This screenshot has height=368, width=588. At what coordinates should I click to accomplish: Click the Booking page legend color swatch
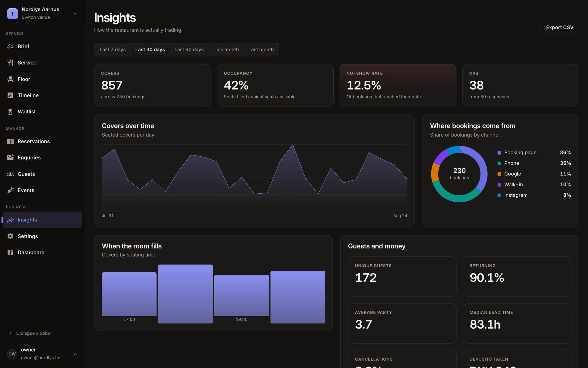click(499, 152)
